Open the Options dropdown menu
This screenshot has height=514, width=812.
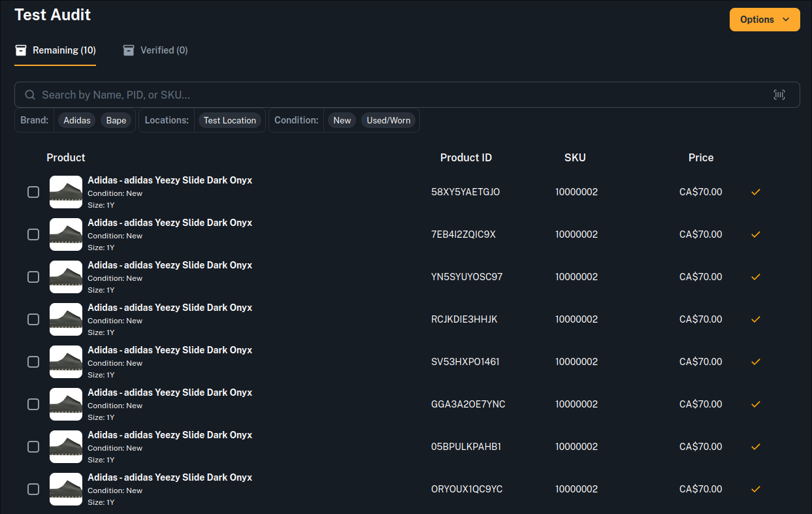point(764,20)
